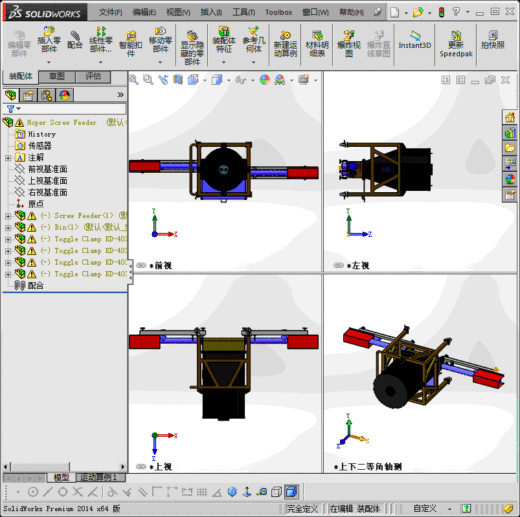Toggle Instant3D mode
This screenshot has width=520, height=517.
point(415,40)
